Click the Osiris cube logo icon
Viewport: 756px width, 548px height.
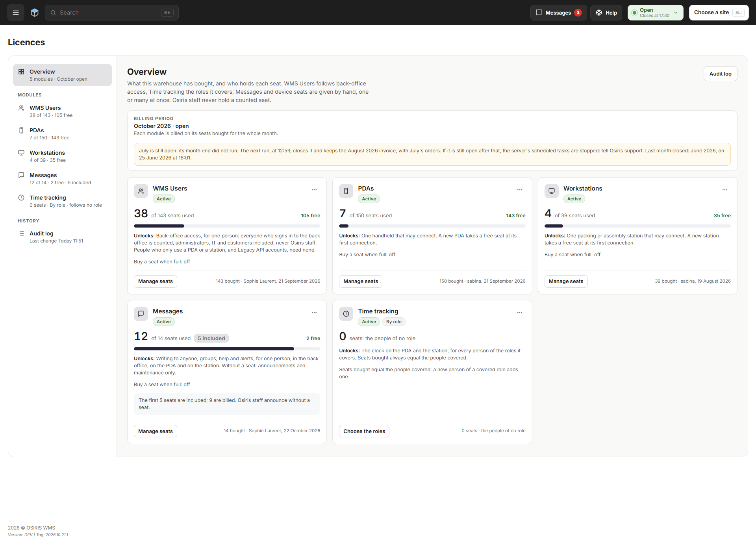click(x=35, y=13)
